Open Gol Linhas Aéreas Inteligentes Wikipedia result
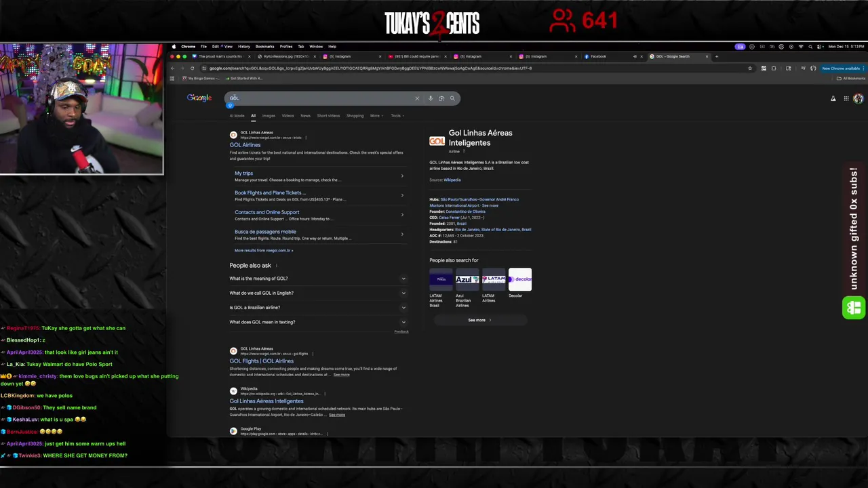Image resolution: width=868 pixels, height=488 pixels. point(267,401)
